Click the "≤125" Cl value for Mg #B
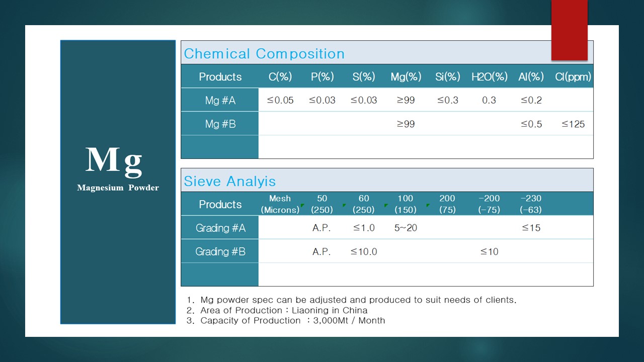 pos(573,124)
